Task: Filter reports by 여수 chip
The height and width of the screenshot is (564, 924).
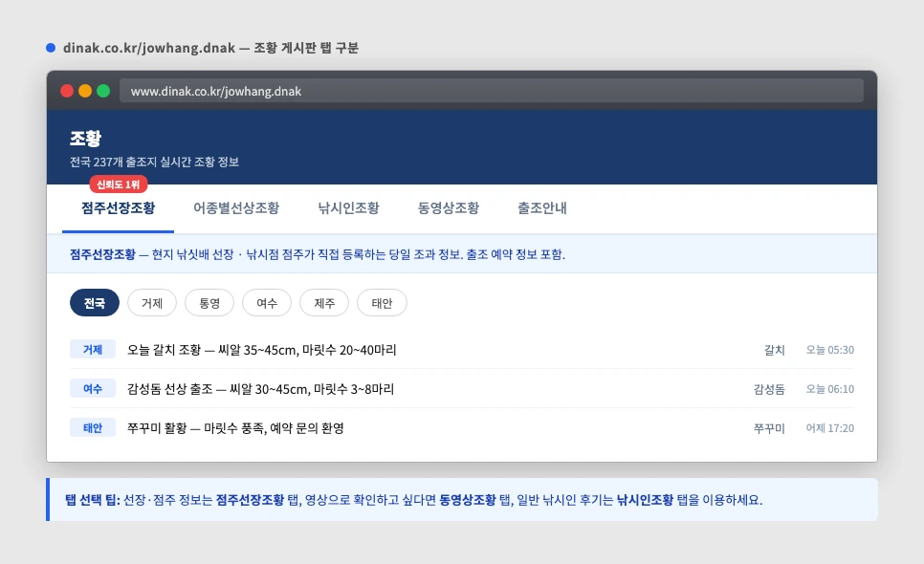Action: click(267, 303)
